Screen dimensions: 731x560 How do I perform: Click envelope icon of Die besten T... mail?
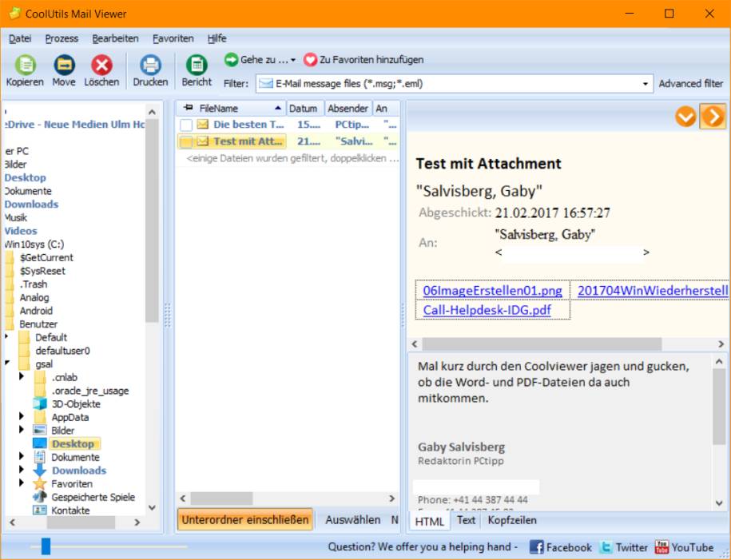tap(202, 124)
